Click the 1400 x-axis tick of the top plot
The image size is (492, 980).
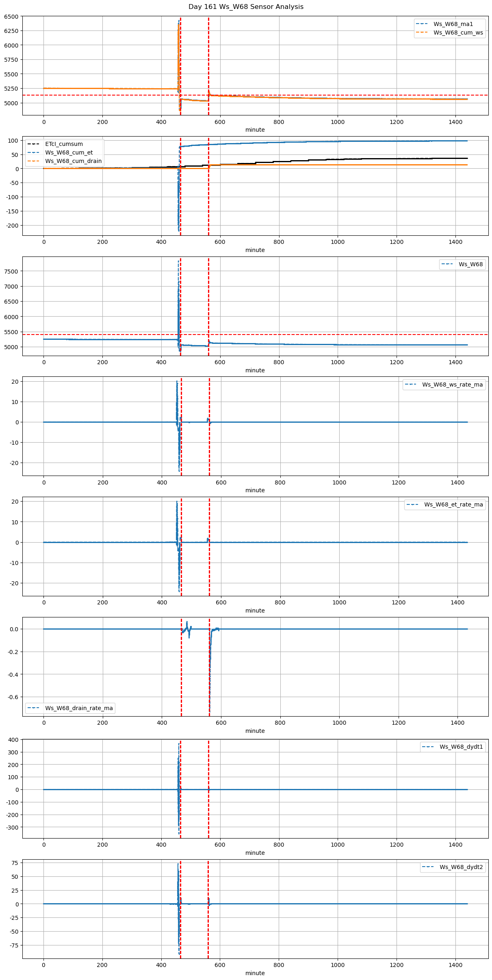[x=455, y=122]
